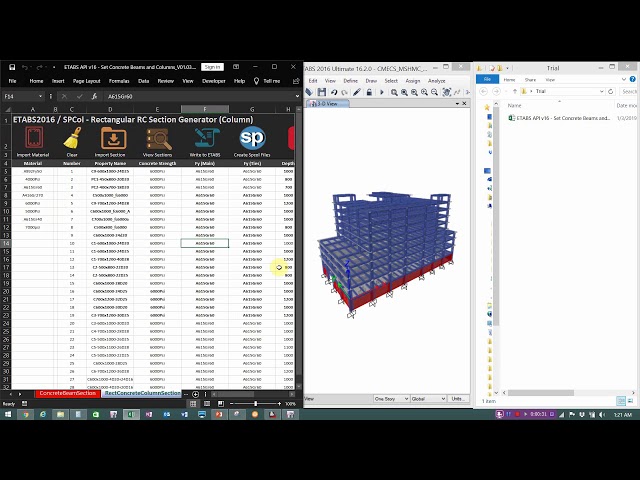
Task: Expand the Explorer ribbon chevron
Action: click(624, 79)
